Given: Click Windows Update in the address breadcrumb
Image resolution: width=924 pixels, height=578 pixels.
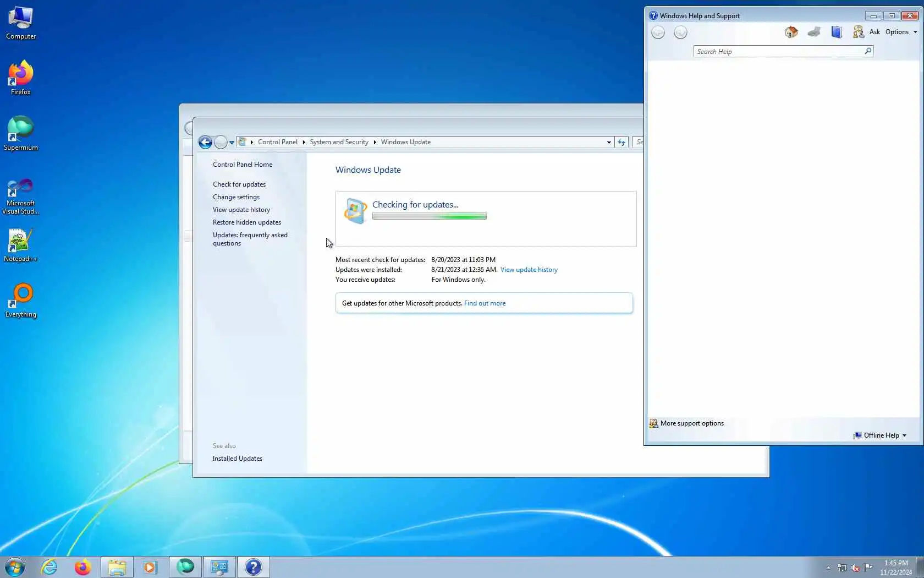Looking at the screenshot, I should [x=406, y=142].
